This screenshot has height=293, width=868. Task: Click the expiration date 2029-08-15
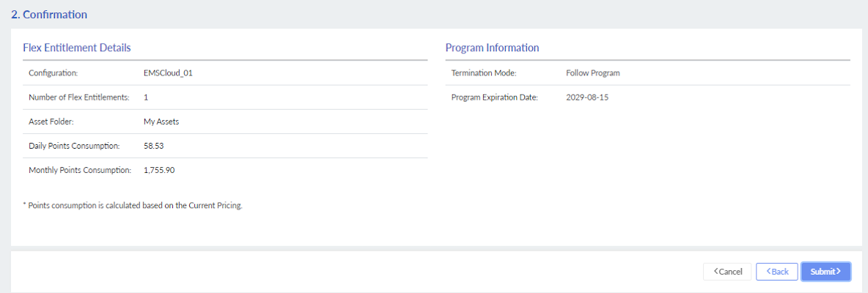(587, 97)
